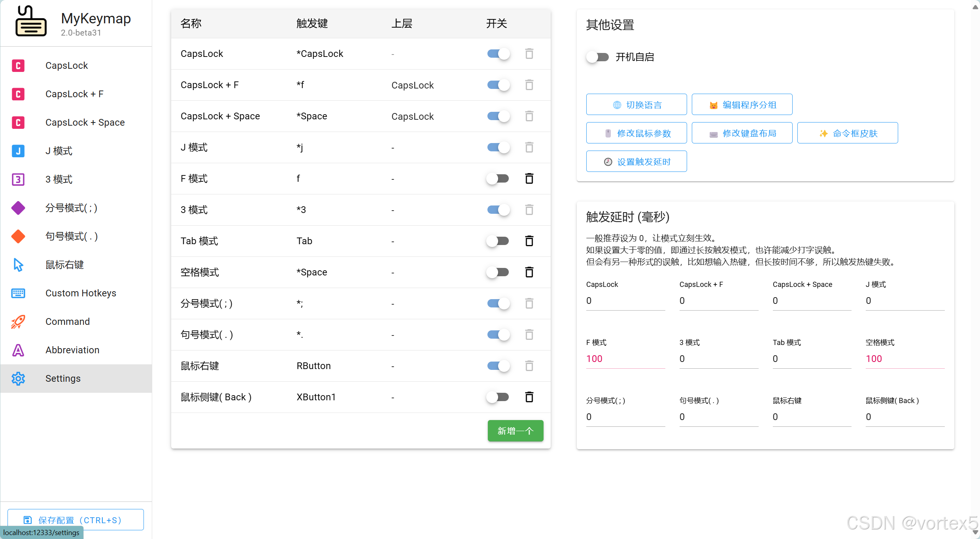Image resolution: width=980 pixels, height=539 pixels.
Task: Toggle the CapsLock + F row switch
Action: coord(498,85)
